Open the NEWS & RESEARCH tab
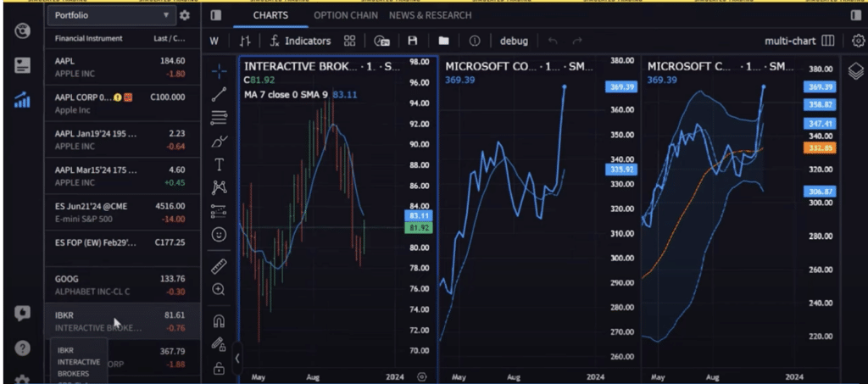The image size is (868, 384). 430,15
